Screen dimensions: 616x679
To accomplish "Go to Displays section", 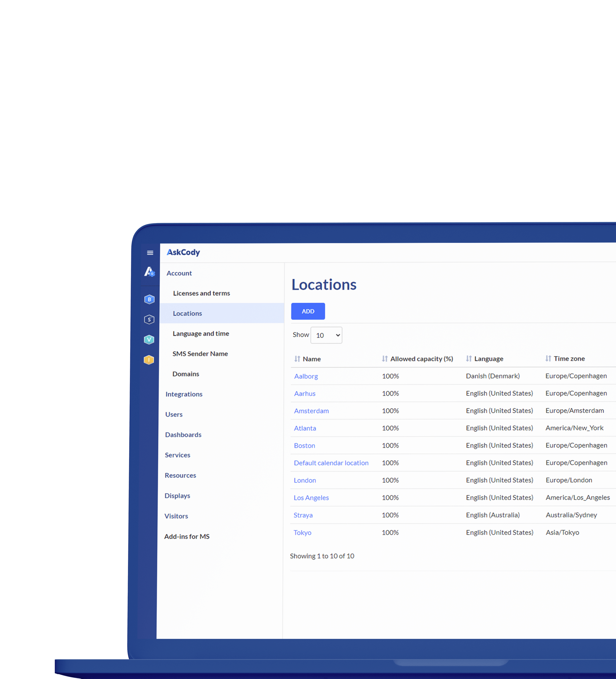I will 177,496.
